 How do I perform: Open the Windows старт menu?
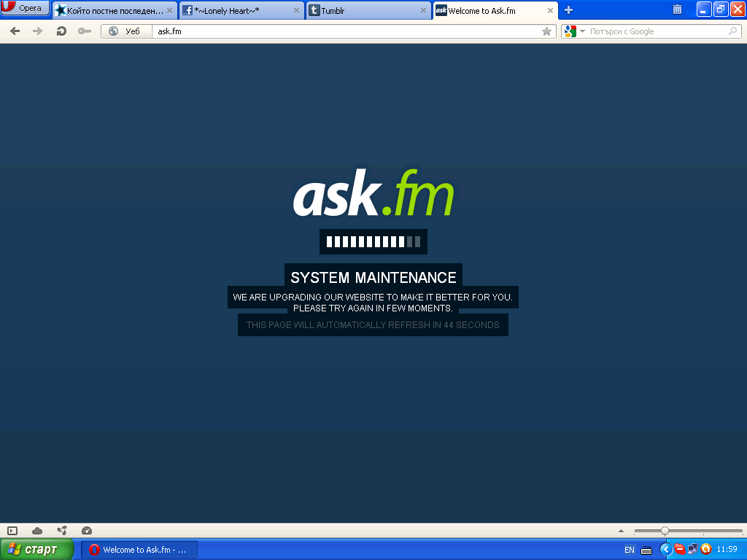tap(36, 550)
